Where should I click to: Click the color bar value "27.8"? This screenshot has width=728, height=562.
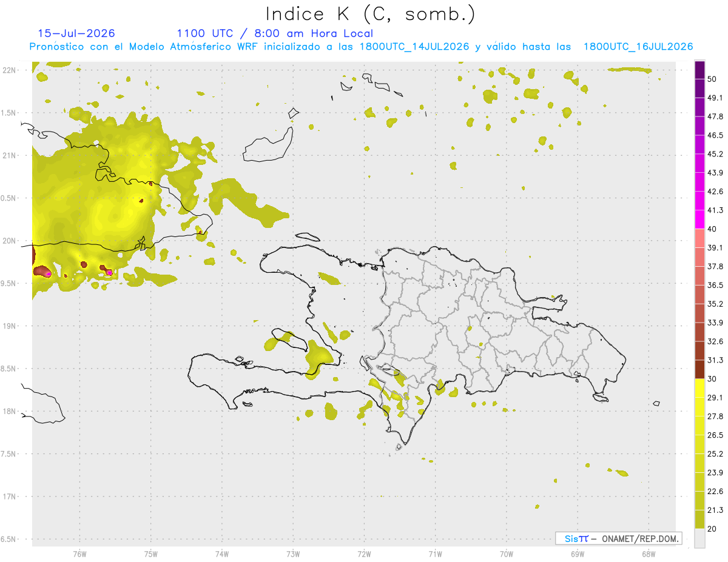click(x=715, y=416)
